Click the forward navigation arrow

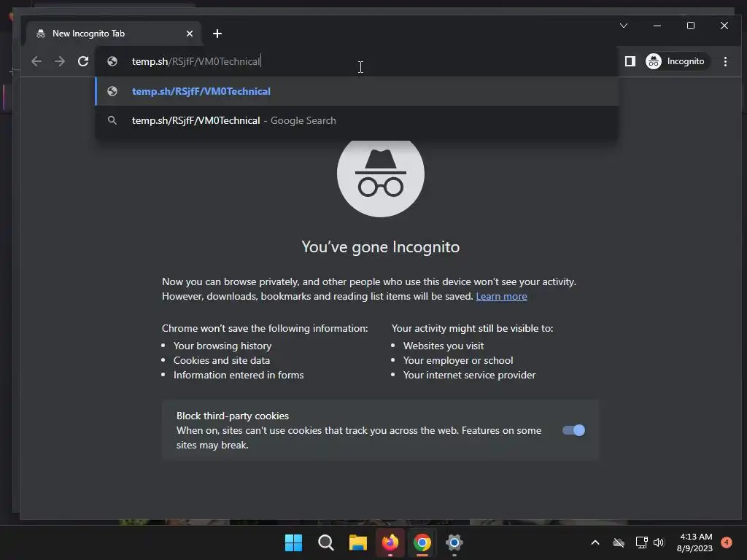pos(60,61)
